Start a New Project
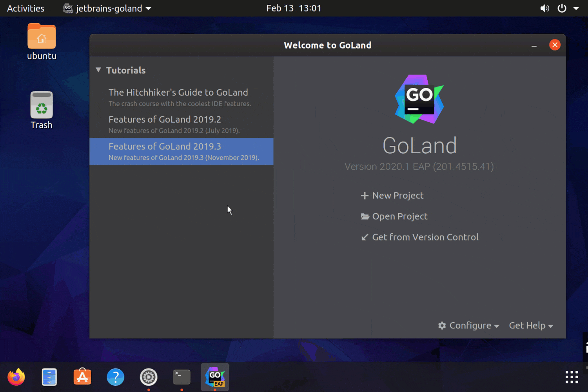Image resolution: width=588 pixels, height=392 pixels. pos(397,195)
